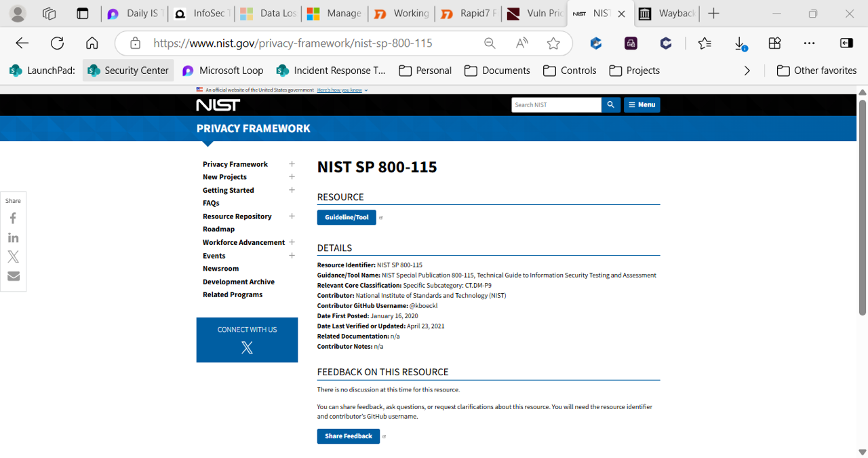Share page on X in Share panel

tap(13, 256)
